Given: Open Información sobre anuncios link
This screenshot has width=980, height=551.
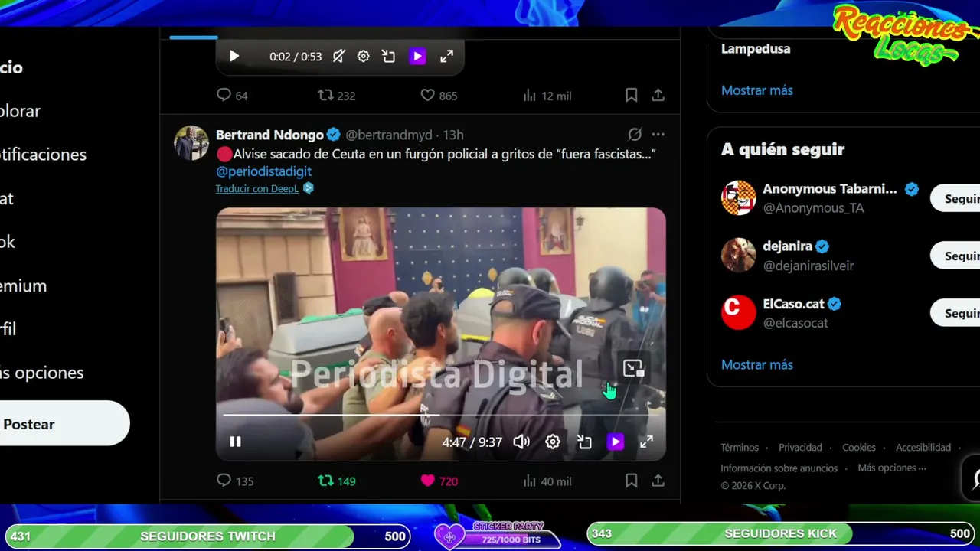Looking at the screenshot, I should (x=779, y=468).
